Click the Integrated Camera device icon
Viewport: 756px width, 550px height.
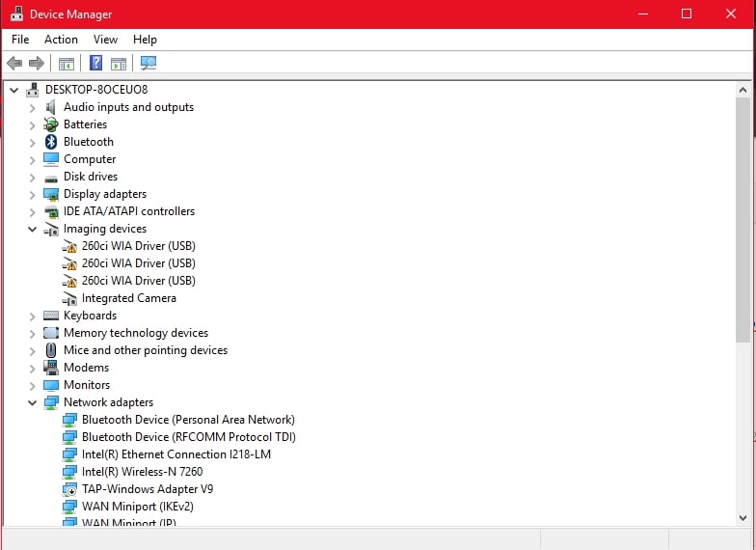(x=69, y=299)
